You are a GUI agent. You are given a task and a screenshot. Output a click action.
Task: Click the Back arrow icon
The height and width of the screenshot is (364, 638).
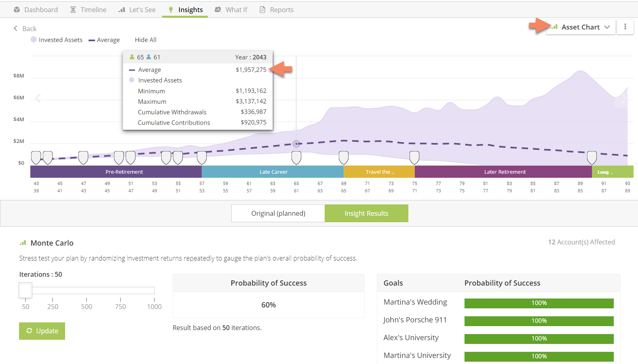tap(16, 29)
